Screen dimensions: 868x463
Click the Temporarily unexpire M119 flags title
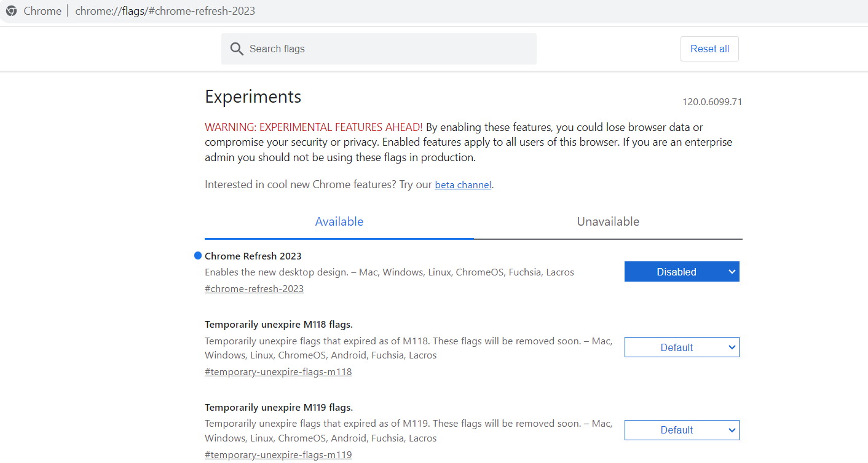coord(278,407)
